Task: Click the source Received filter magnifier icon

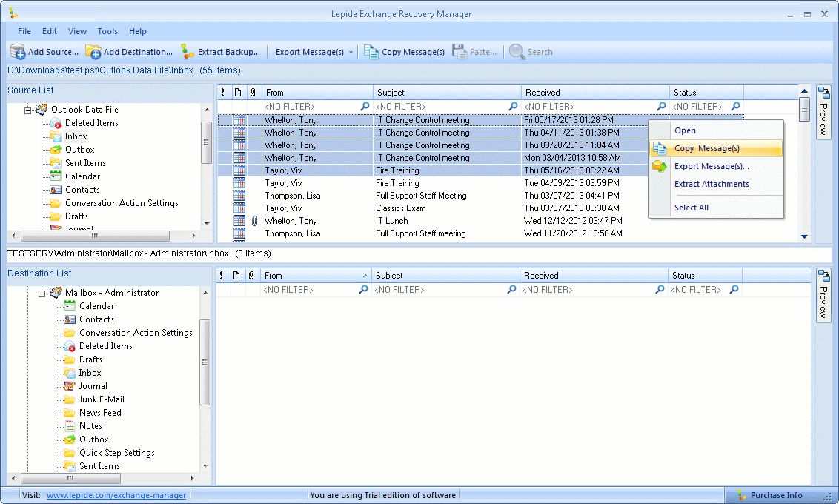Action: tap(661, 107)
